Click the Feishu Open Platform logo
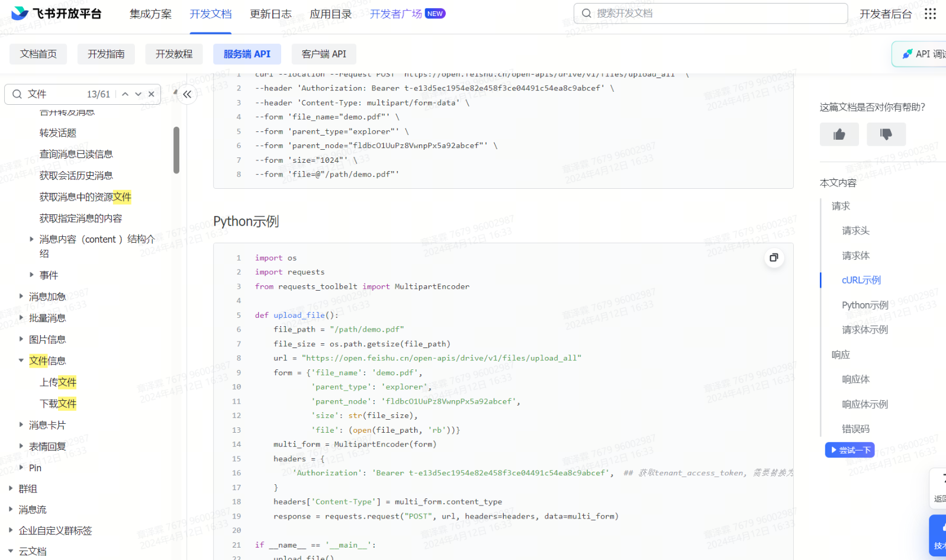 (56, 14)
